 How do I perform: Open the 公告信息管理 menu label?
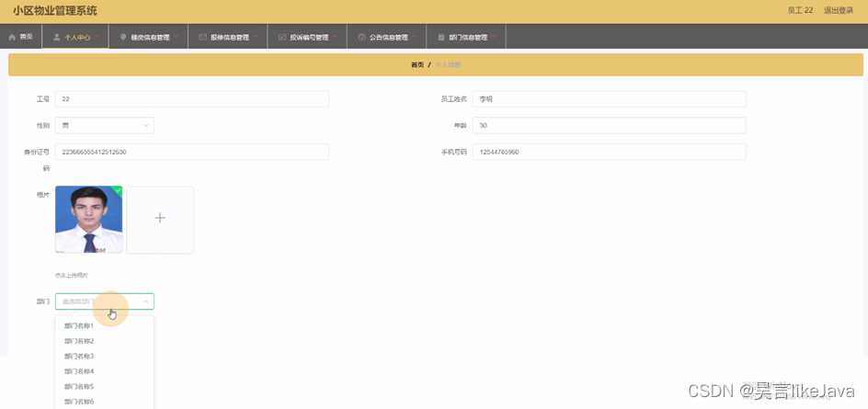389,38
